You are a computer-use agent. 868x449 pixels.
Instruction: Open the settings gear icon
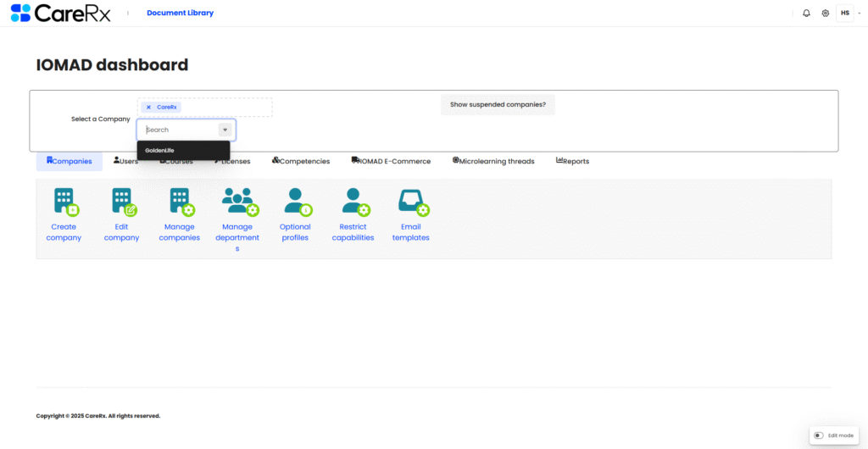[825, 14]
